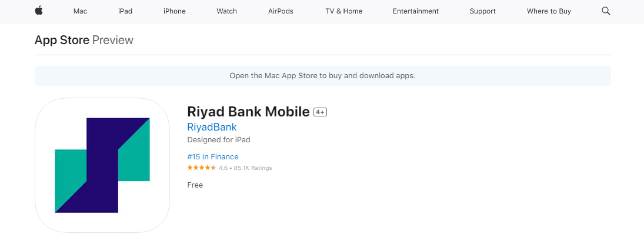Open the AirPods menu
This screenshot has width=644, height=244.
tap(281, 11)
